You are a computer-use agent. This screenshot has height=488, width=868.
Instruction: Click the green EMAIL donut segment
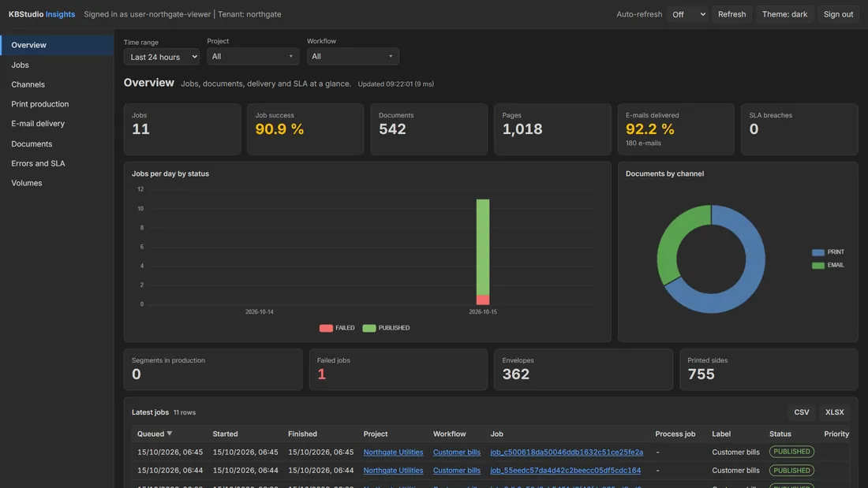(671, 238)
